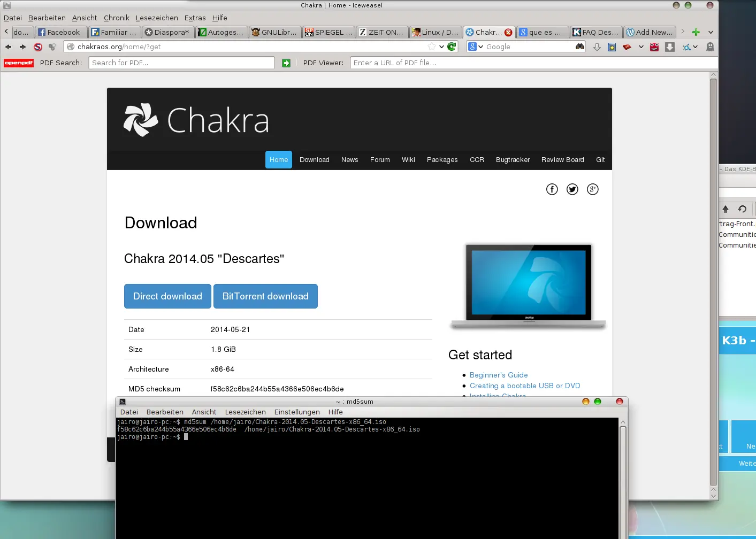Open Chakra's Facebook page icon
This screenshot has width=756, height=539.
point(552,189)
